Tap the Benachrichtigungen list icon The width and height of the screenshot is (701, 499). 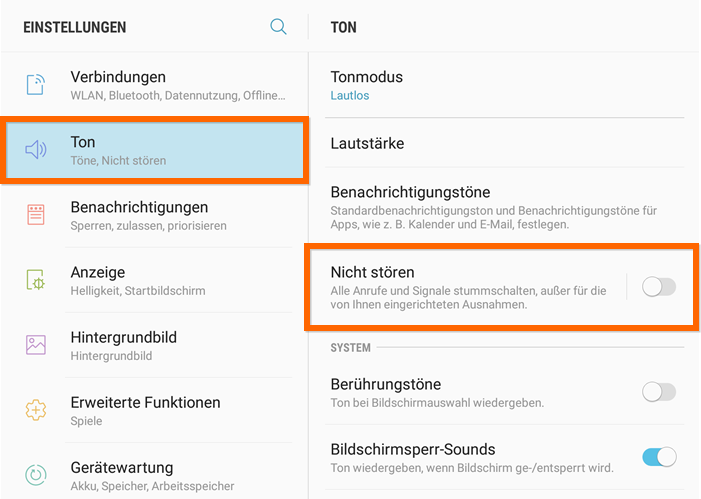[x=36, y=215]
